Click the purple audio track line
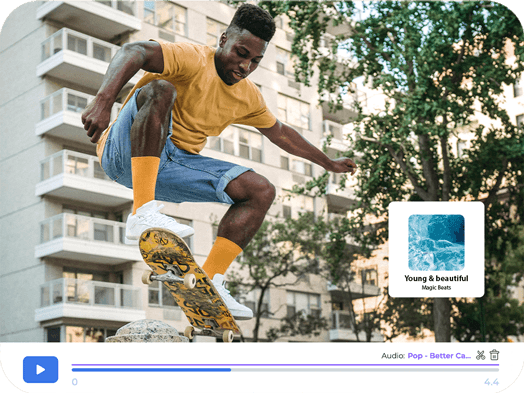The height and width of the screenshot is (393, 524). (285, 365)
